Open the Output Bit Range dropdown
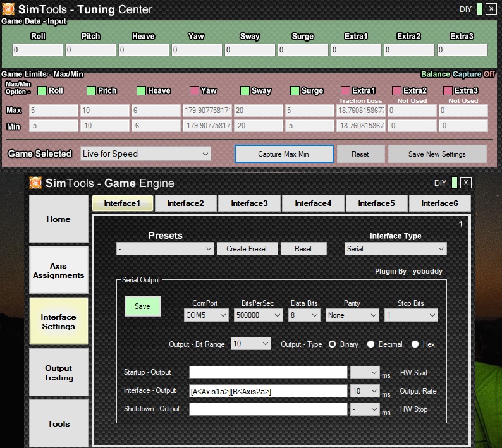Image resolution: width=502 pixels, height=448 pixels. pyautogui.click(x=251, y=344)
